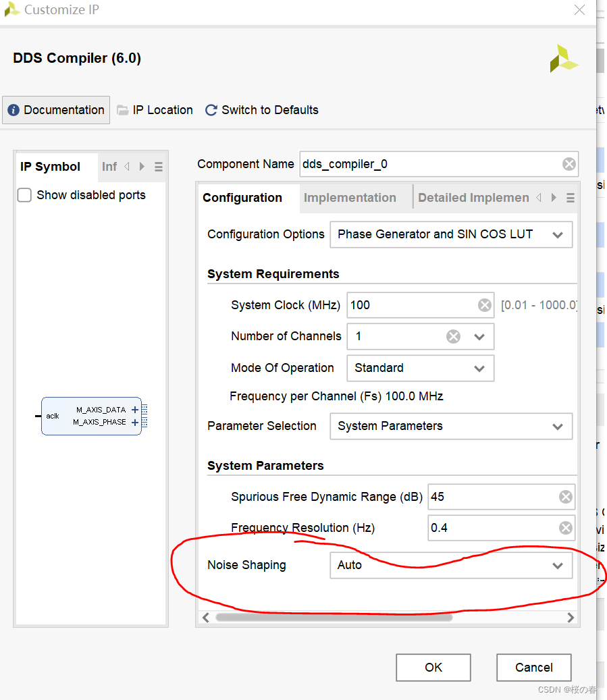Image resolution: width=607 pixels, height=700 pixels.
Task: Switch to the Inf tab in the left panel
Action: [109, 167]
